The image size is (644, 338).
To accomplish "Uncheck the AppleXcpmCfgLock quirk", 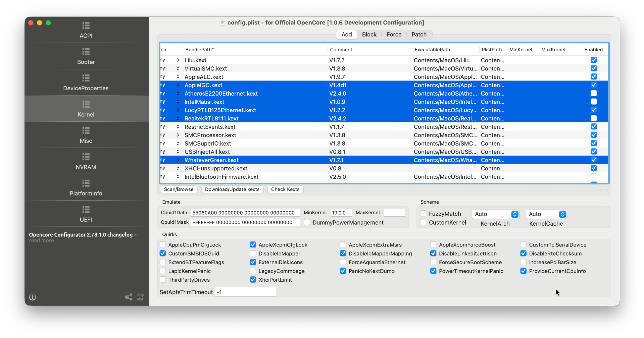I will point(253,244).
